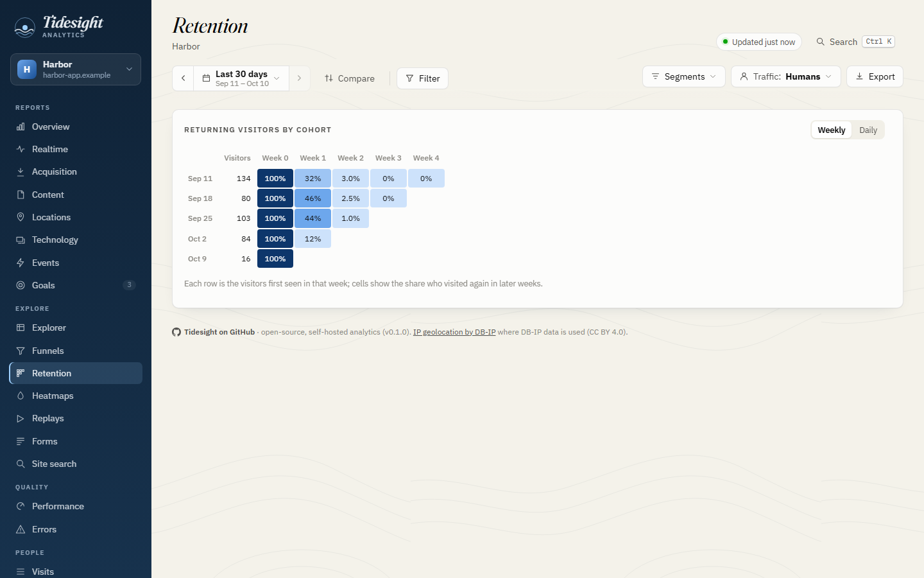Click the Locations pin icon
924x578 pixels.
[21, 217]
